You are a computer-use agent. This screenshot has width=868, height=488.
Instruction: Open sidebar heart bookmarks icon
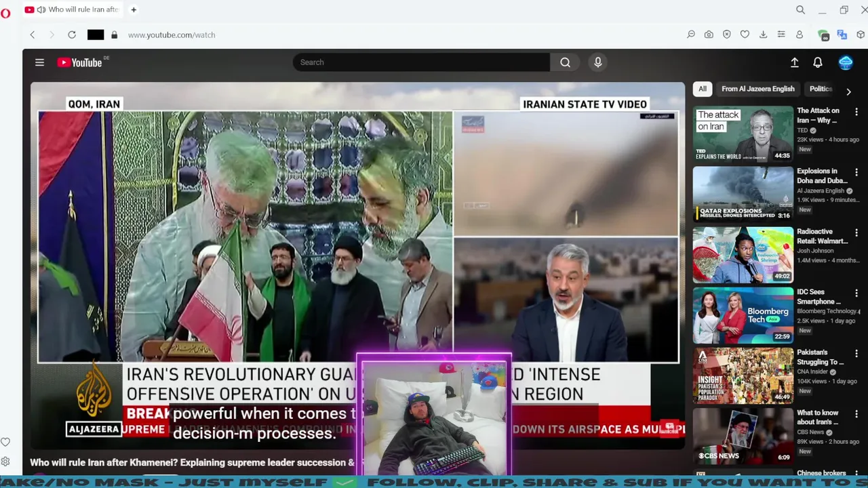coord(5,442)
